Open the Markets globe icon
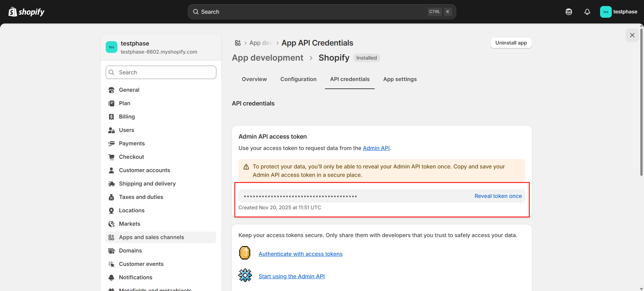Image resolution: width=644 pixels, height=291 pixels. click(111, 224)
